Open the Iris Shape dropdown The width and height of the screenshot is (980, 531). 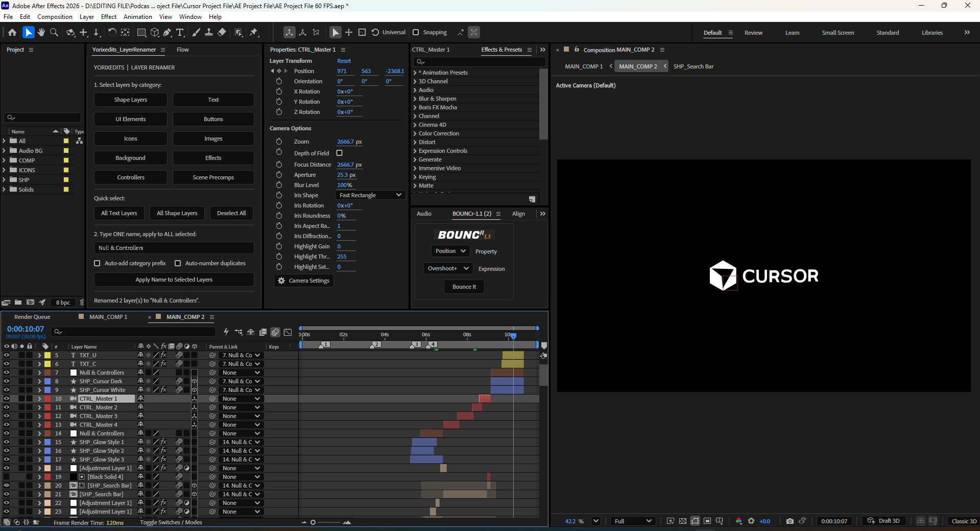[370, 195]
